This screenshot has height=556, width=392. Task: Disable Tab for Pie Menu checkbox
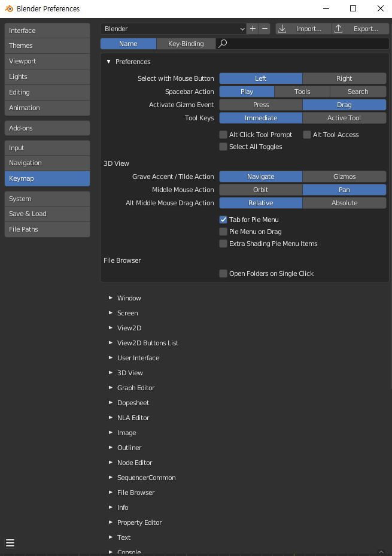(223, 220)
